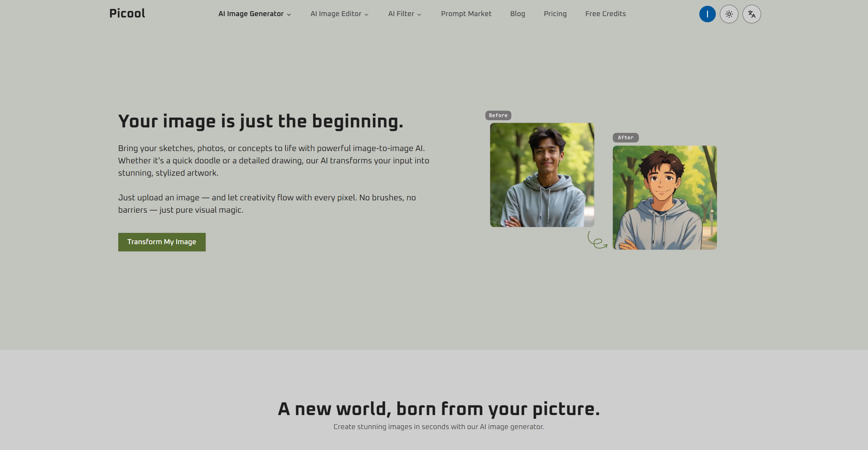Click the AI Filter chevron arrow
The width and height of the screenshot is (868, 450).
point(419,14)
